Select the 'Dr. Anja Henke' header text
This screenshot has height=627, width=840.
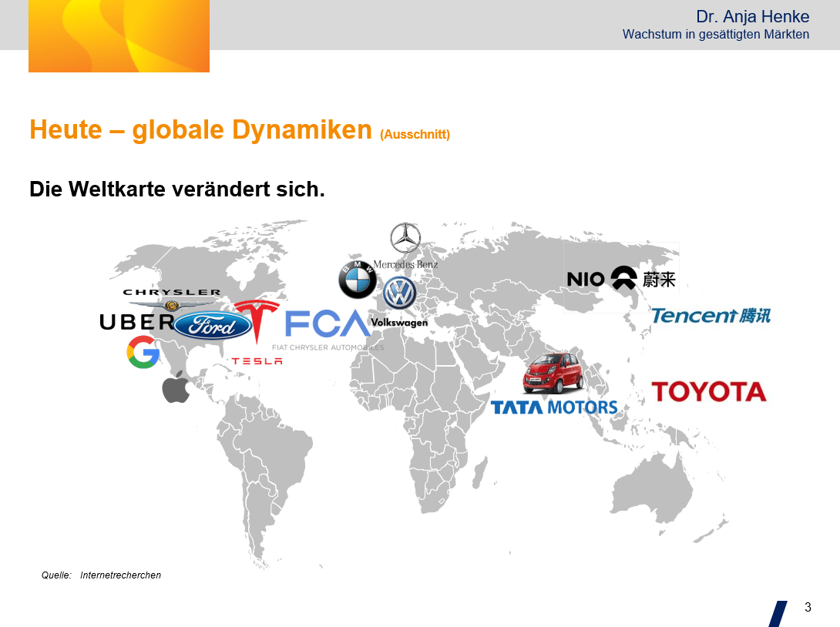coord(752,17)
